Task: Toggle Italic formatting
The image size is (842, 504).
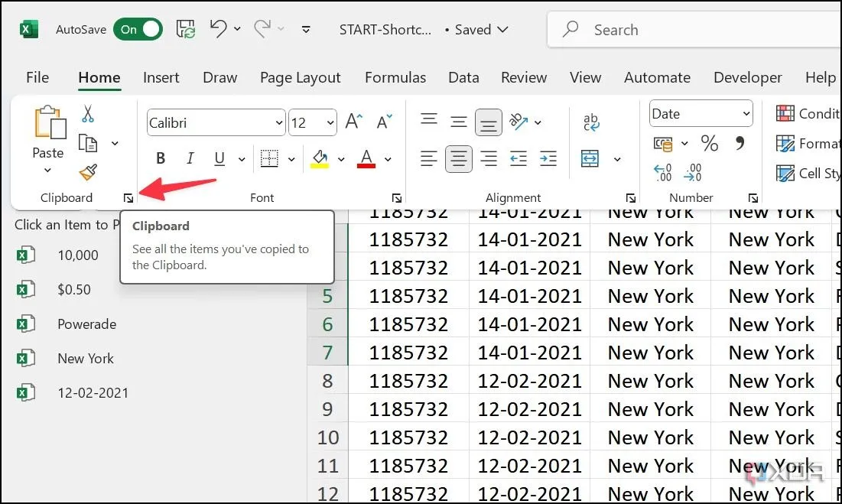Action: click(190, 159)
